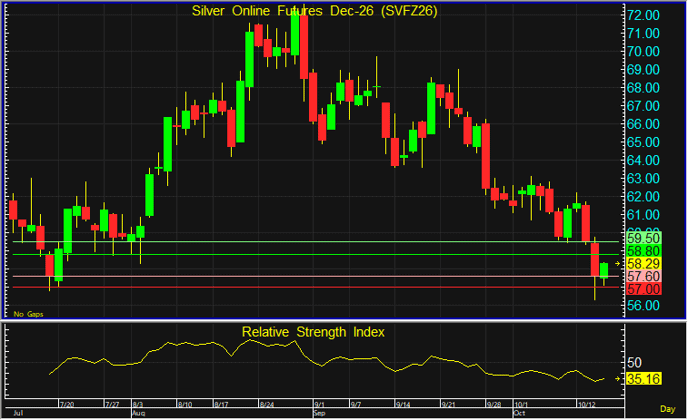Click the 63.00 price axis label
Screen dimensions: 688x420
643,179
